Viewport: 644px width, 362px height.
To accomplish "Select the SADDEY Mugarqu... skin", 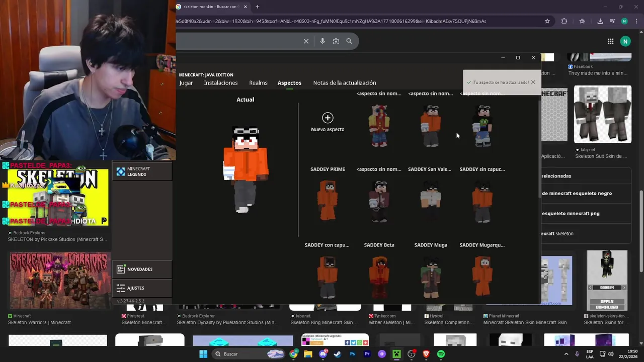I will (482, 276).
